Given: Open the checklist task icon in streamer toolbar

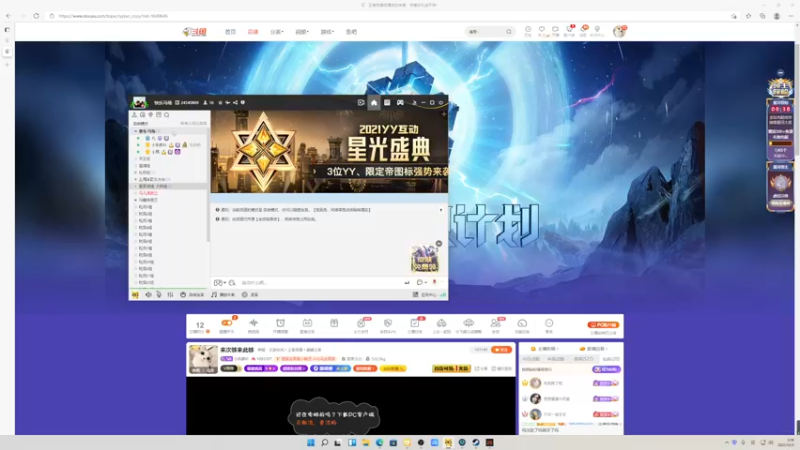Looking at the screenshot, I should click(x=415, y=323).
